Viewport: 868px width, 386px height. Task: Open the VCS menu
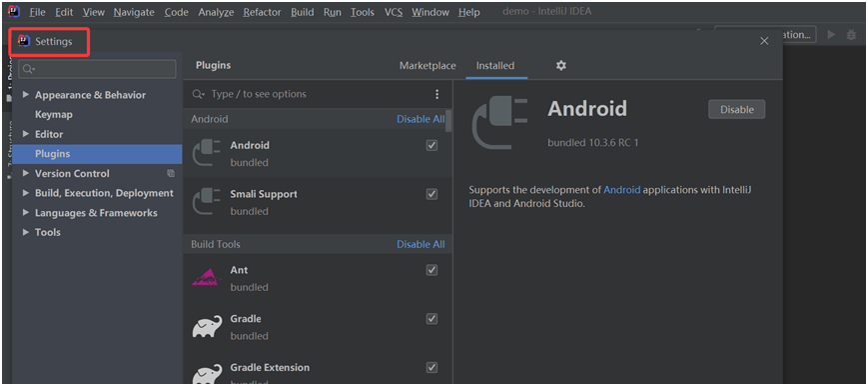point(394,12)
